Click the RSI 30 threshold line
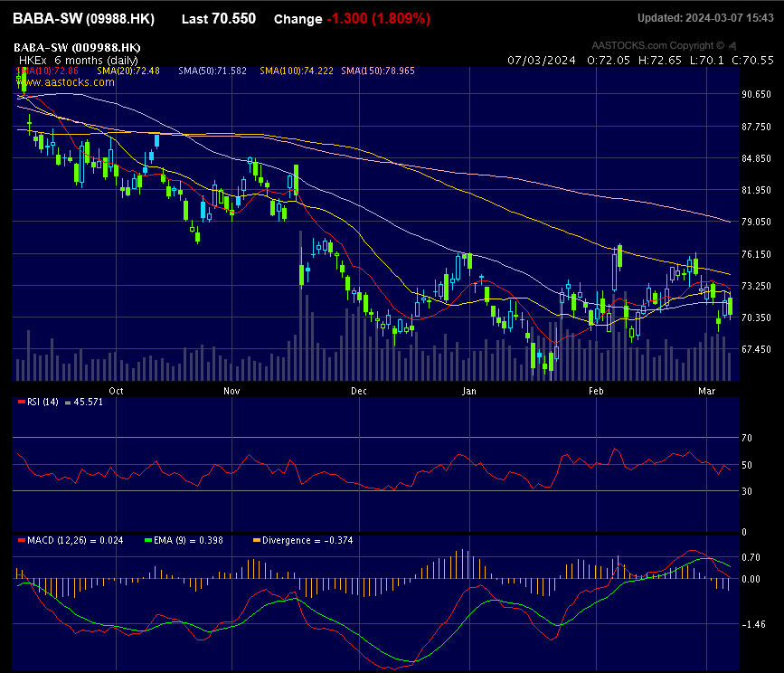 pyautogui.click(x=362, y=493)
